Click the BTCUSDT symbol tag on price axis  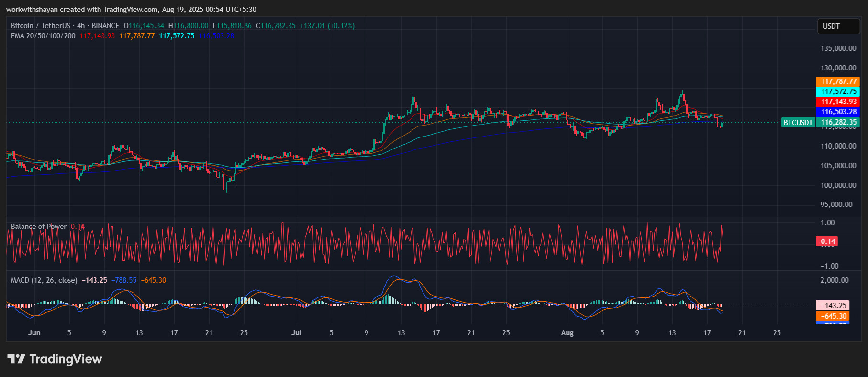tap(798, 123)
